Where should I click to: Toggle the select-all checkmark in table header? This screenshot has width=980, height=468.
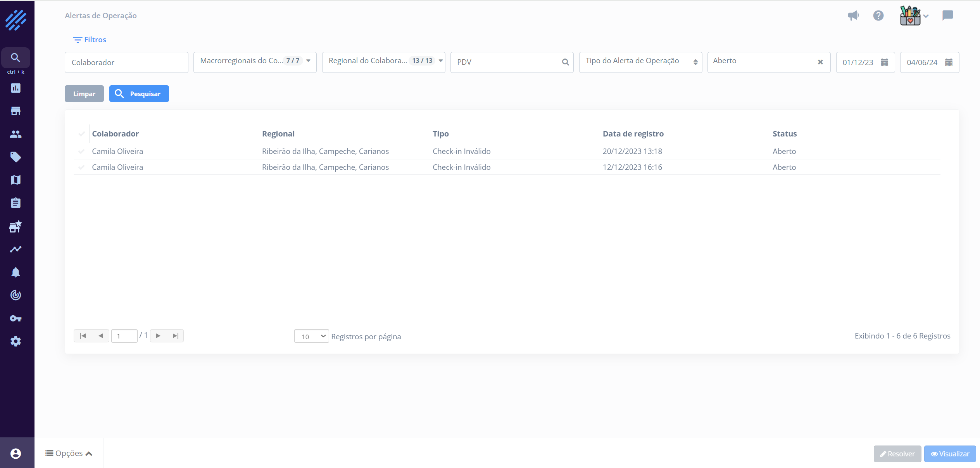pyautogui.click(x=81, y=134)
